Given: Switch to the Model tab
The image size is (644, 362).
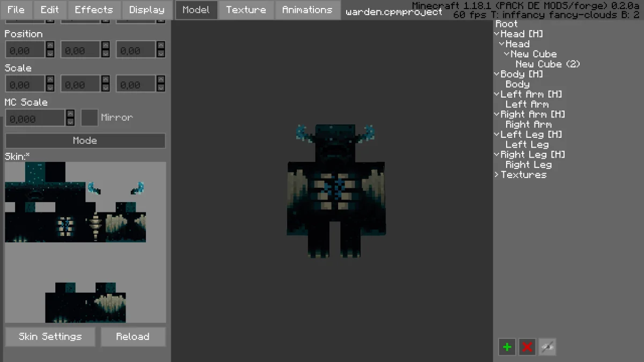Looking at the screenshot, I should 196,10.
